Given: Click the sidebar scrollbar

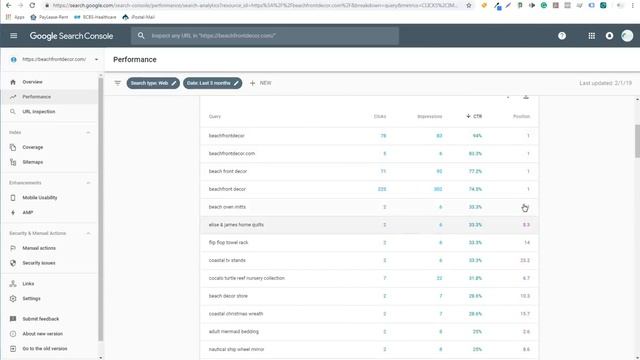Looking at the screenshot, I should tap(100, 209).
